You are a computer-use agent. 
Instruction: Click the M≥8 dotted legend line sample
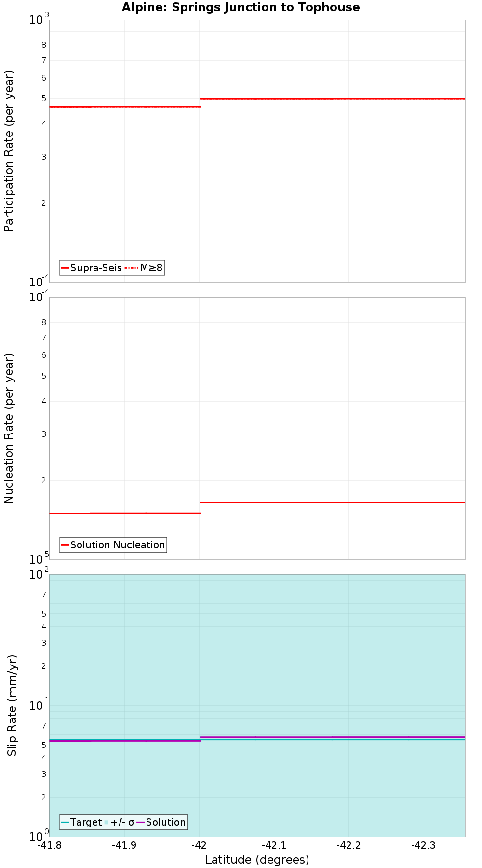click(x=132, y=268)
